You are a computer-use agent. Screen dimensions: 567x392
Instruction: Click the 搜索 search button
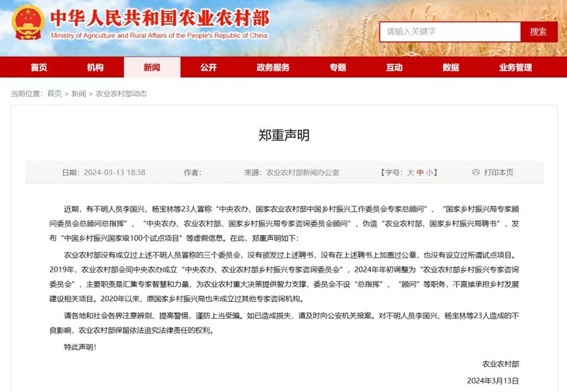pos(539,32)
